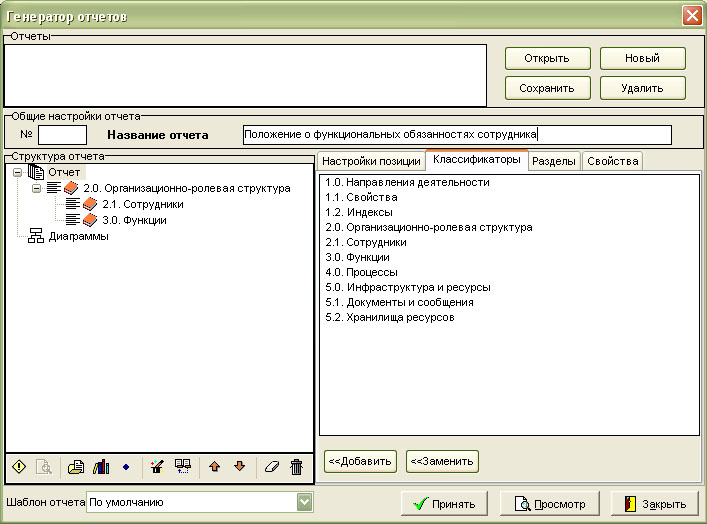Click inside the empty Отчеты list box
707x524 pixels.
pyautogui.click(x=245, y=75)
